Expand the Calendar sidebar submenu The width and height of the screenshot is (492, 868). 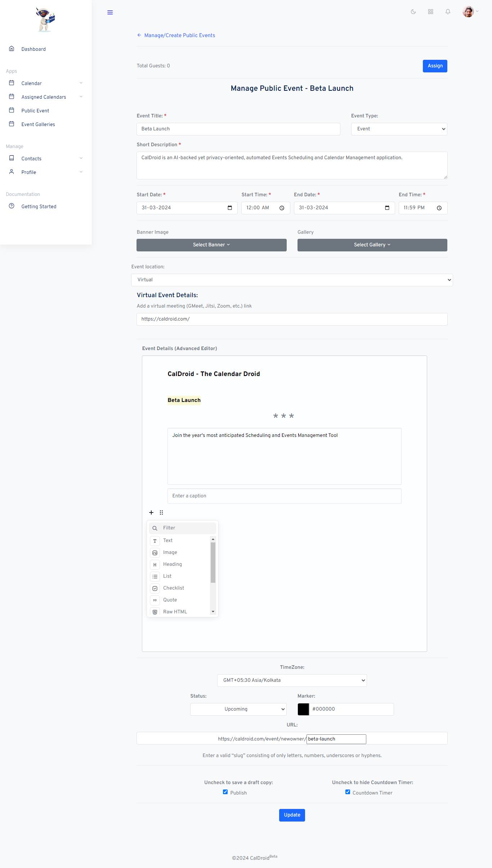(x=81, y=83)
